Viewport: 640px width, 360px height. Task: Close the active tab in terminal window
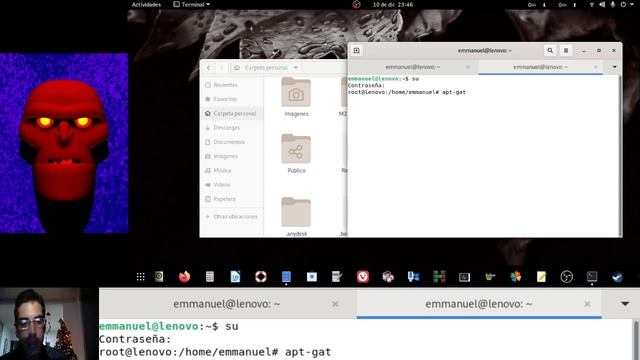click(596, 67)
